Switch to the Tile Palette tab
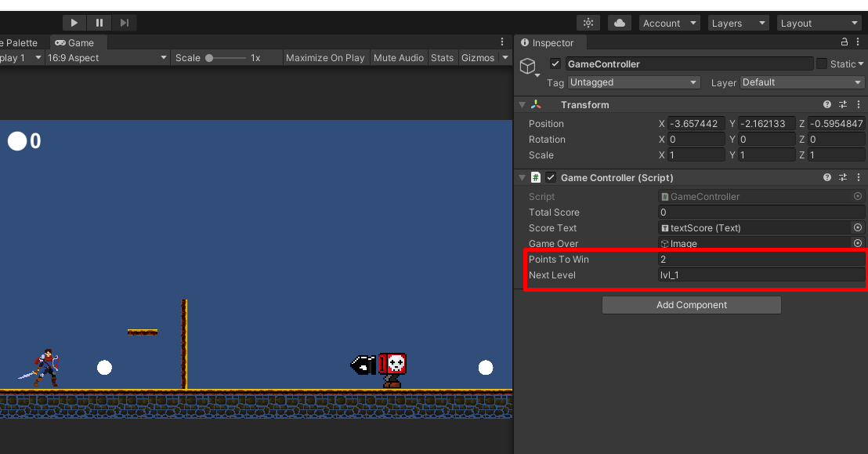The width and height of the screenshot is (868, 454). click(20, 42)
